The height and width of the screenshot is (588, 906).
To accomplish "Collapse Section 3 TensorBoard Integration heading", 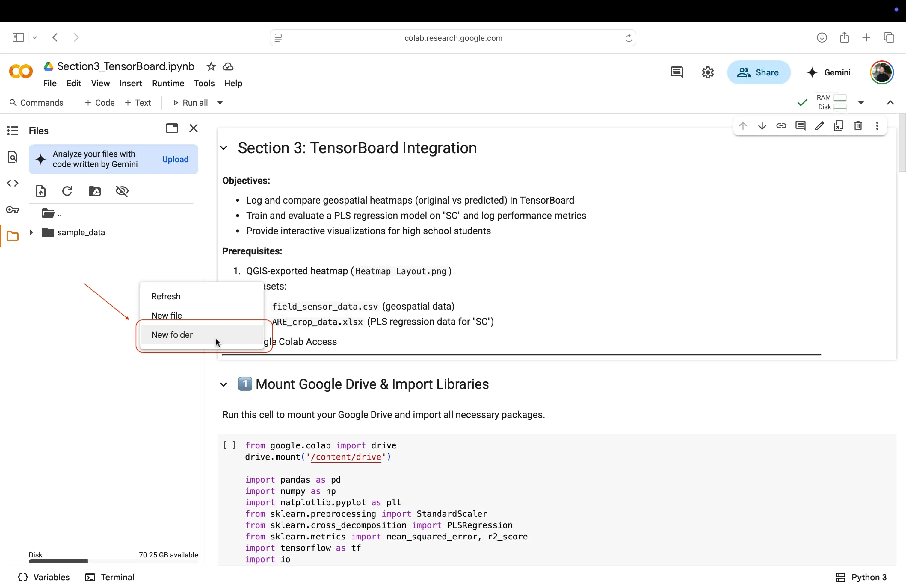I will (224, 148).
